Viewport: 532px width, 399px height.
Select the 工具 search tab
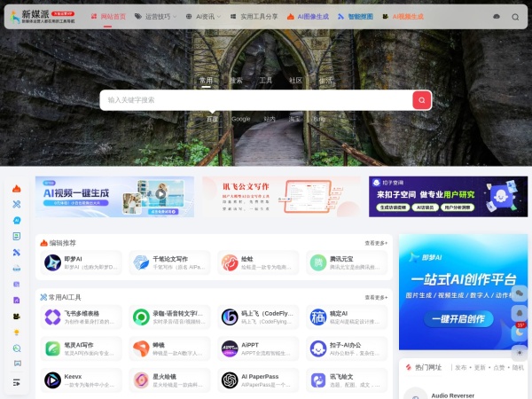(x=266, y=81)
